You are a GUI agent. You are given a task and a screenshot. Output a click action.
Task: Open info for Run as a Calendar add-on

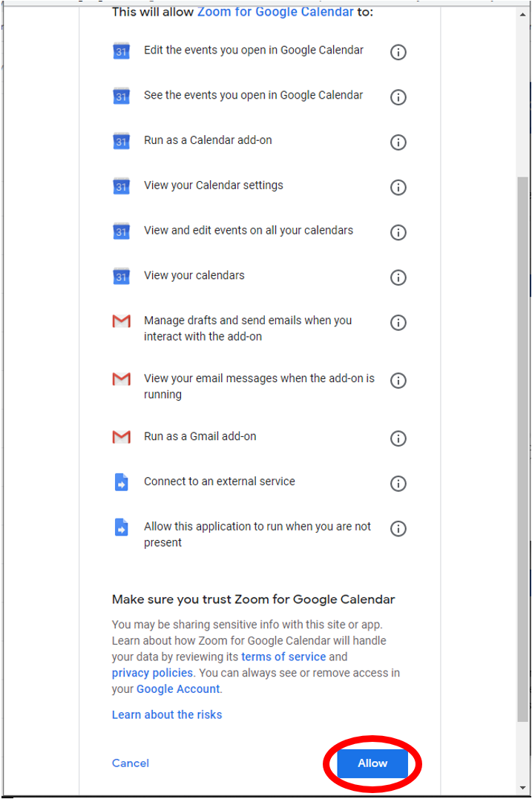click(398, 142)
